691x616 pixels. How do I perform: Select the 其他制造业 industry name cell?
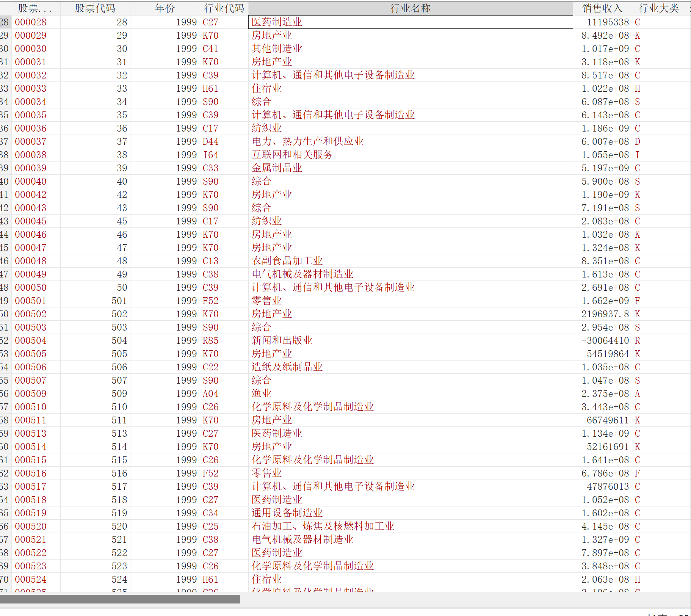pos(277,49)
